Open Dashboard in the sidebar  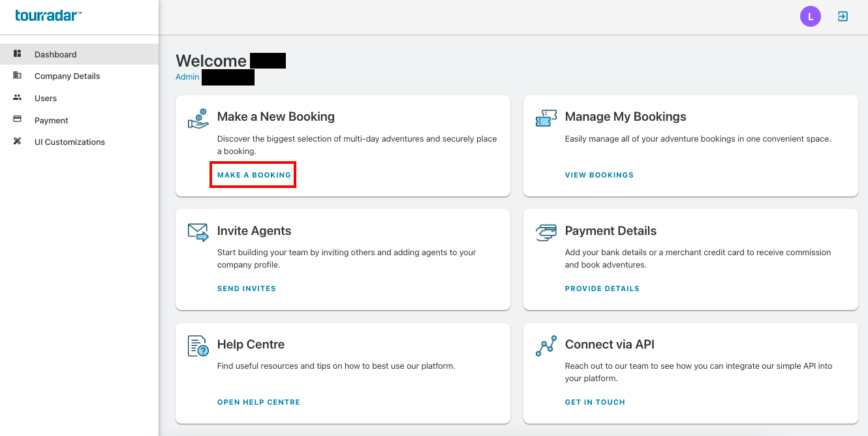pyautogui.click(x=79, y=54)
